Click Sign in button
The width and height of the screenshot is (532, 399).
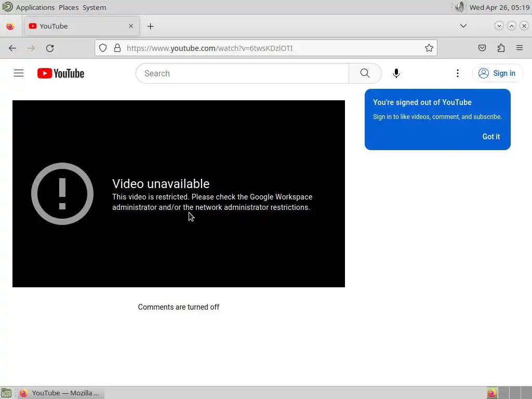(x=497, y=73)
